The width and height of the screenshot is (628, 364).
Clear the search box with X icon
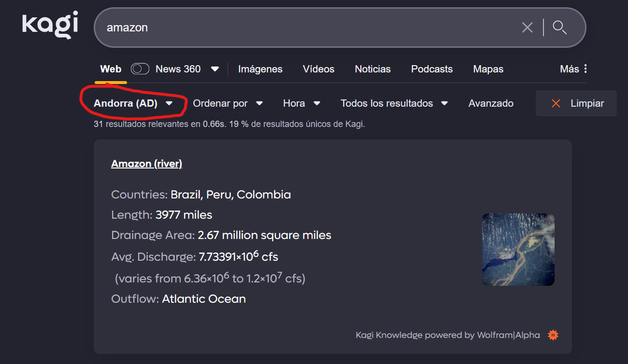coord(527,28)
